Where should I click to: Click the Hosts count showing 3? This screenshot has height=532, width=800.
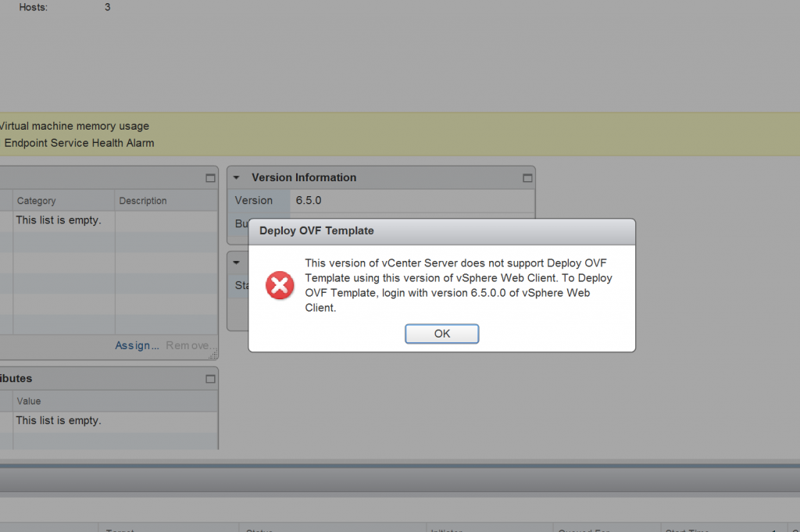point(107,7)
